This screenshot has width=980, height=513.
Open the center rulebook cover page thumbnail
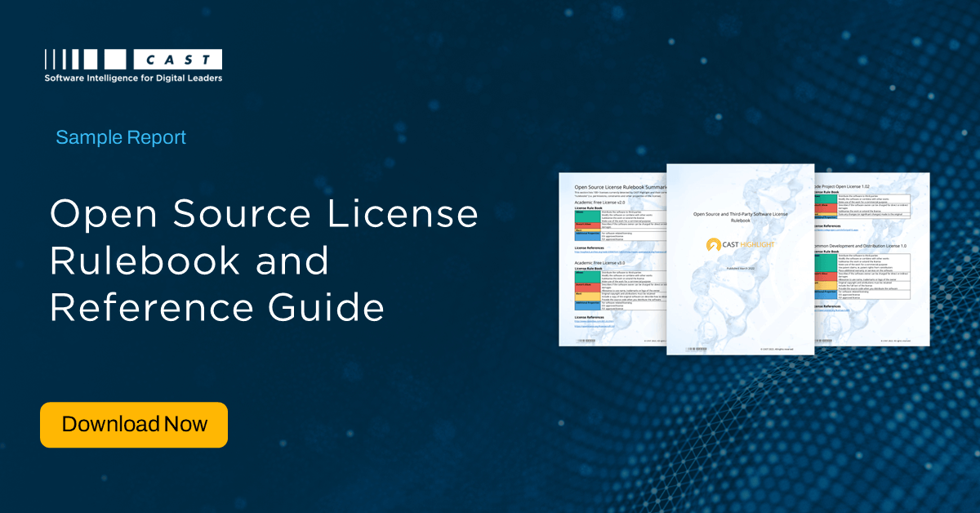(741, 259)
